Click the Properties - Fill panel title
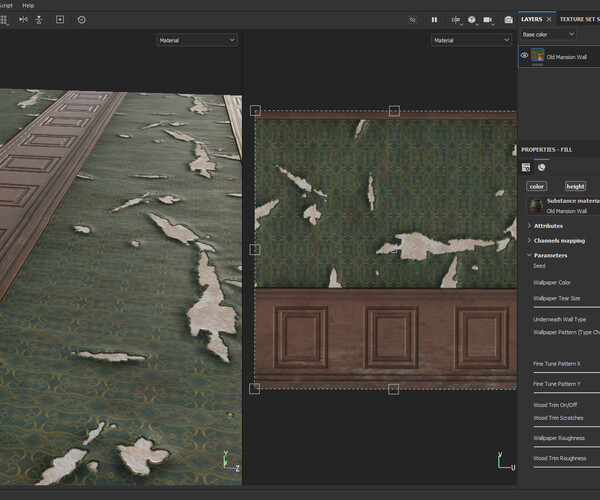This screenshot has width=600, height=500. point(546,150)
